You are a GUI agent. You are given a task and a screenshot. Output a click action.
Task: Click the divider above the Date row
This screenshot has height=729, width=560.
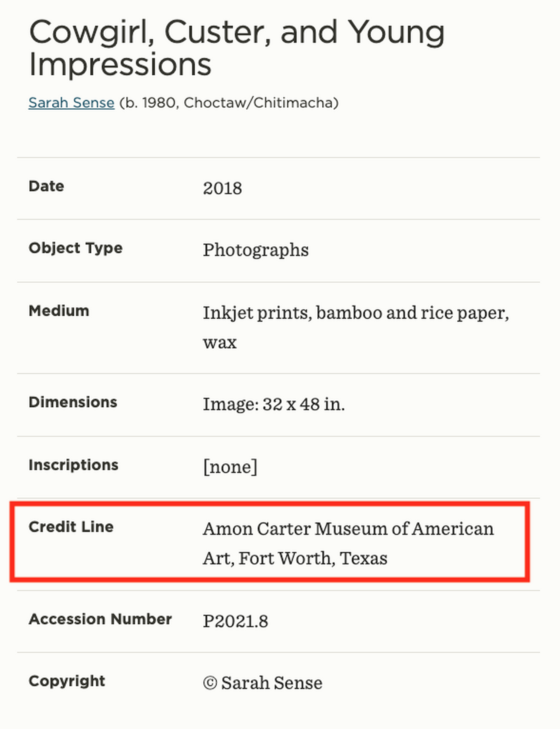[280, 157]
